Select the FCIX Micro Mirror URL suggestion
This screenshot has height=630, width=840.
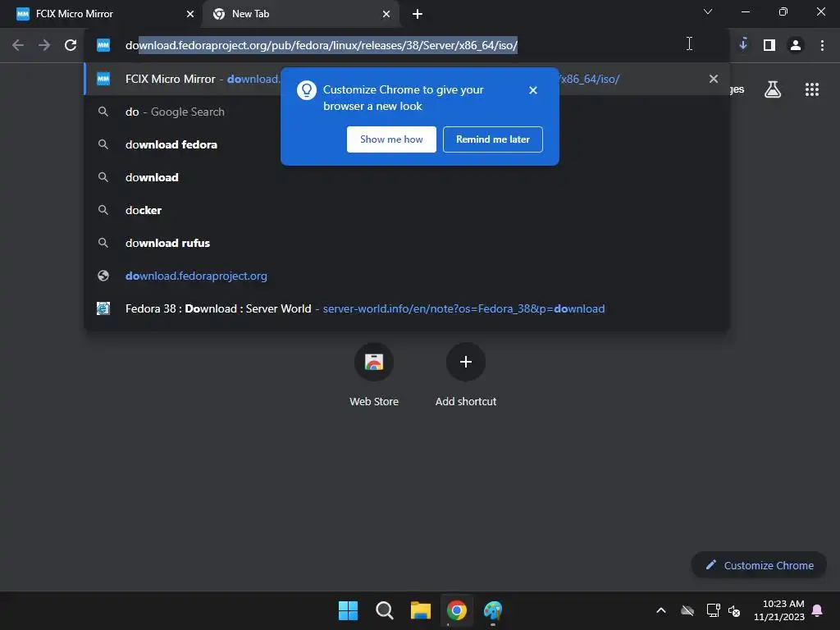(x=406, y=79)
